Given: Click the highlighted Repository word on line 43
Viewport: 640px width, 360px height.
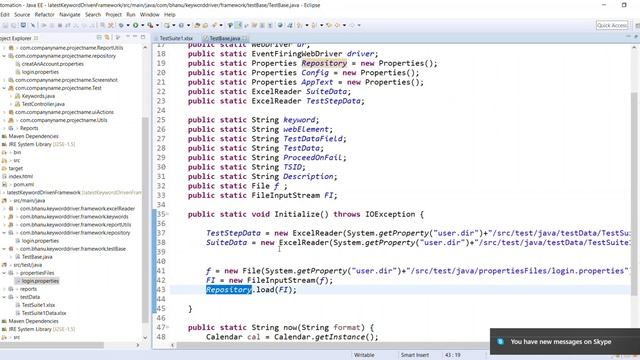Looking at the screenshot, I should click(x=229, y=290).
